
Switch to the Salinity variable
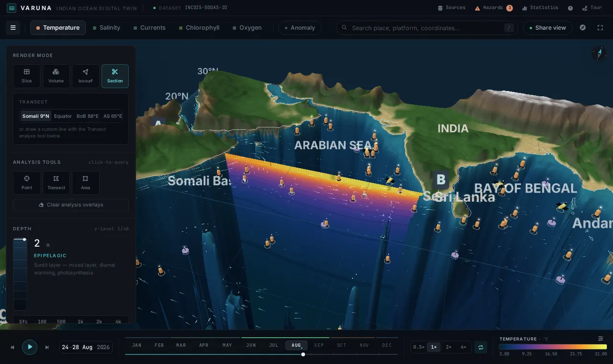pos(106,28)
